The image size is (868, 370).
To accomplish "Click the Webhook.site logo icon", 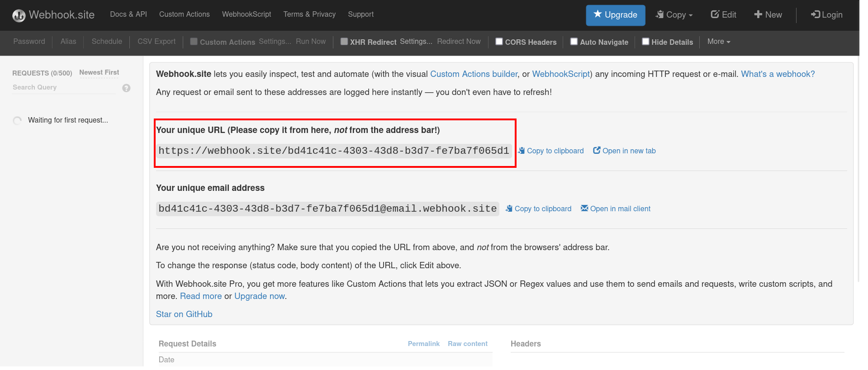I will point(19,16).
